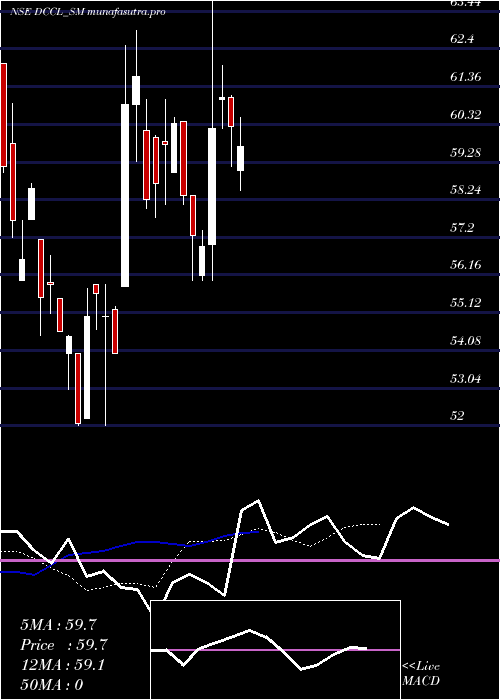Click the tall white candlestick spanning 55.8 to 60.6
Viewport: 500px width, 700px height.
(125, 195)
